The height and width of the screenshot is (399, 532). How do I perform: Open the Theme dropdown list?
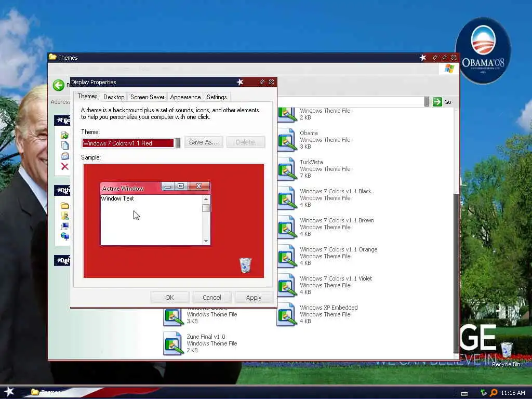coord(178,143)
